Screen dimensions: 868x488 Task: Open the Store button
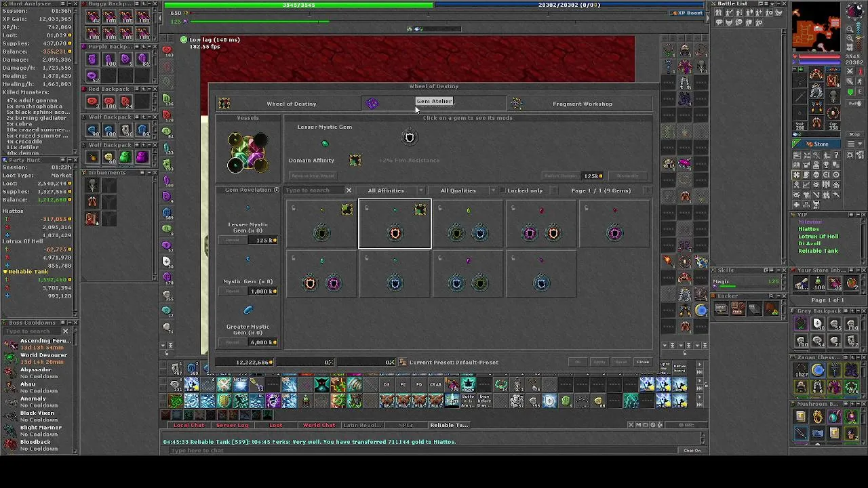click(x=816, y=144)
